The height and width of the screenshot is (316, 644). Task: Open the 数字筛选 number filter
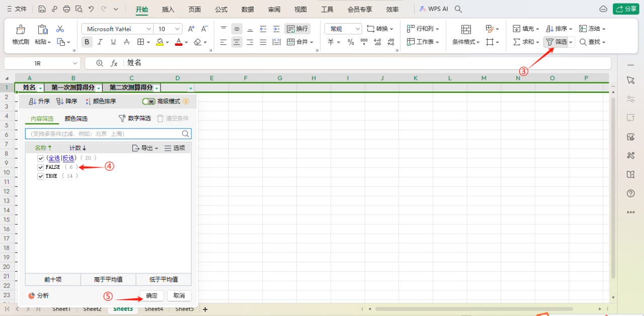[x=134, y=119]
